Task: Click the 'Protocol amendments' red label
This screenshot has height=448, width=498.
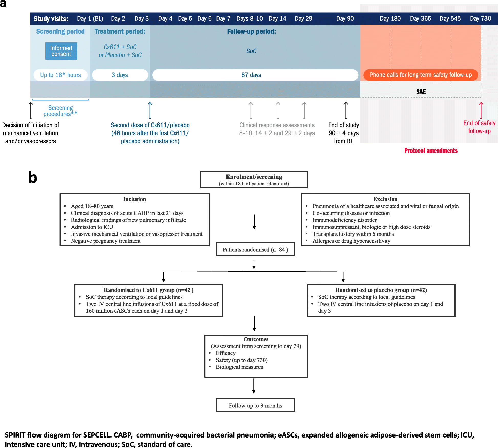Action: pos(431,151)
